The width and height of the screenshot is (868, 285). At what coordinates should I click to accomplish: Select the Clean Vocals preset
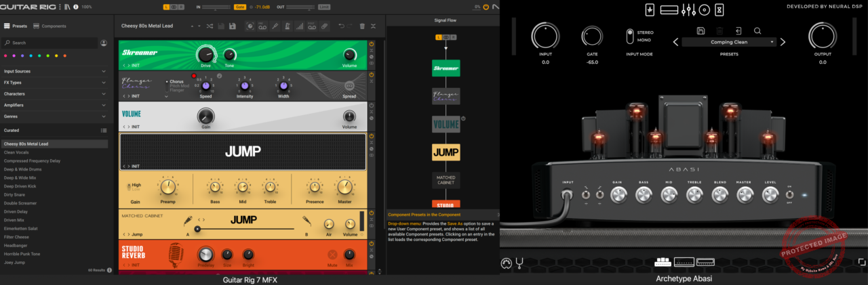54,152
